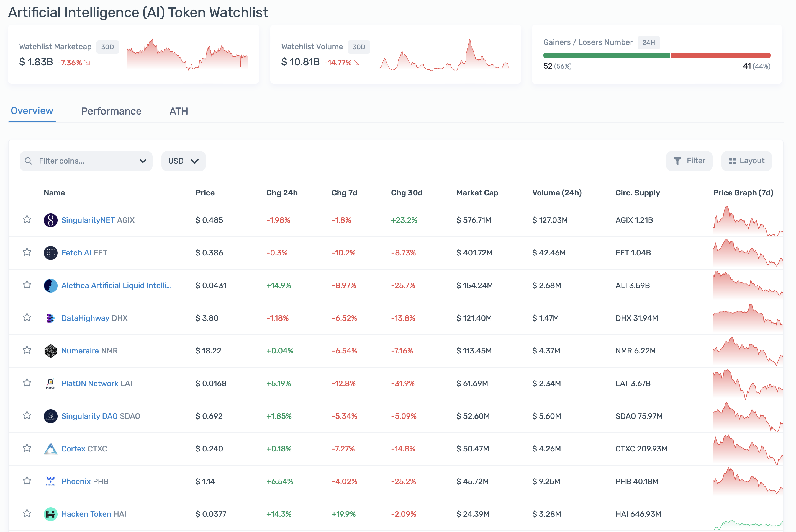Switch to the Overview tab
The image size is (796, 532).
click(32, 111)
